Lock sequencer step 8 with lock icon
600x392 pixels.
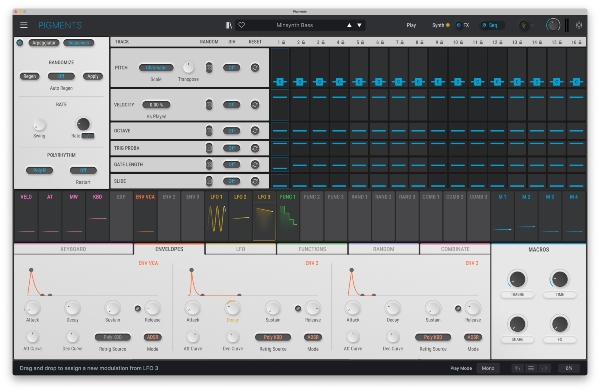click(422, 42)
